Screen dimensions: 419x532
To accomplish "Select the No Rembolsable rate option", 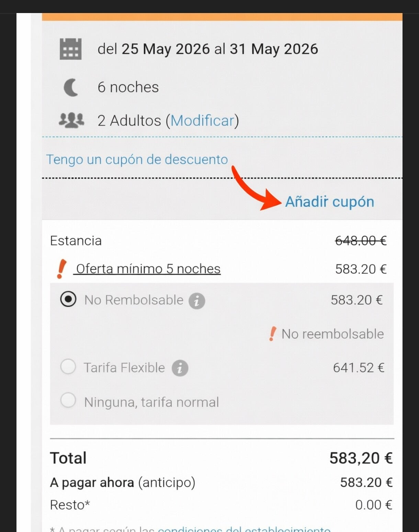I will [68, 299].
